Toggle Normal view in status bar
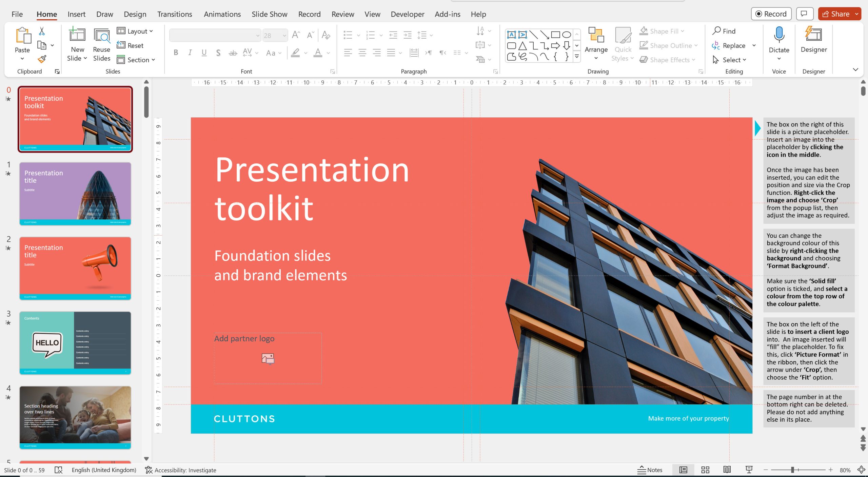The width and height of the screenshot is (868, 477). click(683, 470)
